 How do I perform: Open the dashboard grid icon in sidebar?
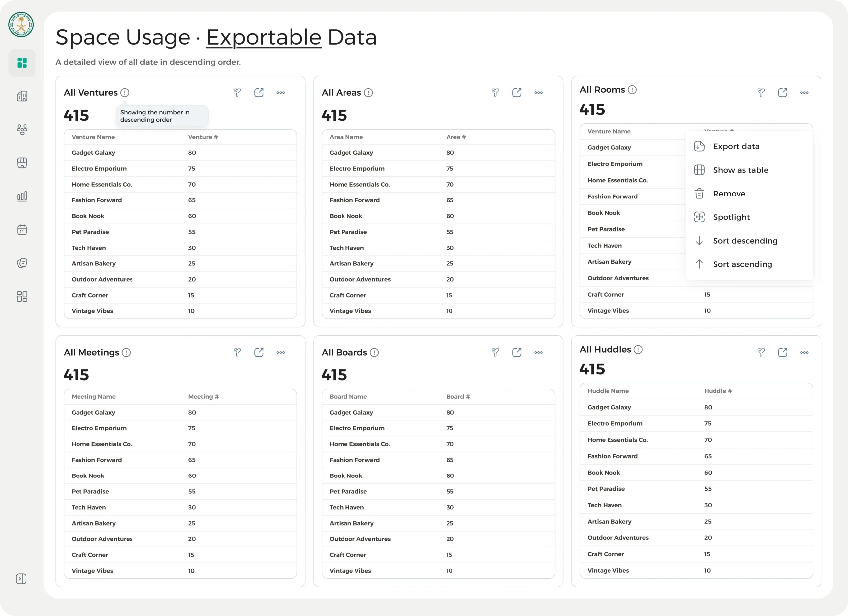(22, 63)
